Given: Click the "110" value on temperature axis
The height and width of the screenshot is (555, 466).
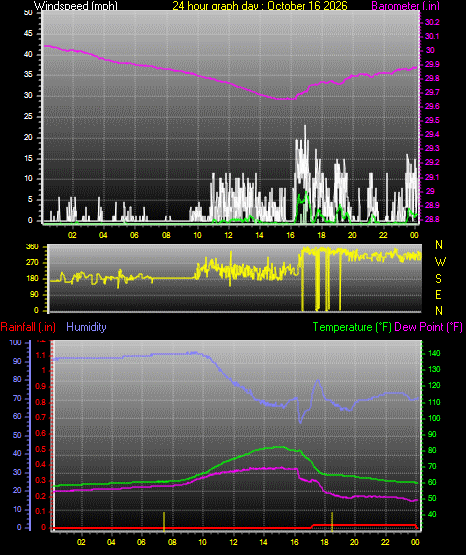Looking at the screenshot, I should (x=435, y=402).
